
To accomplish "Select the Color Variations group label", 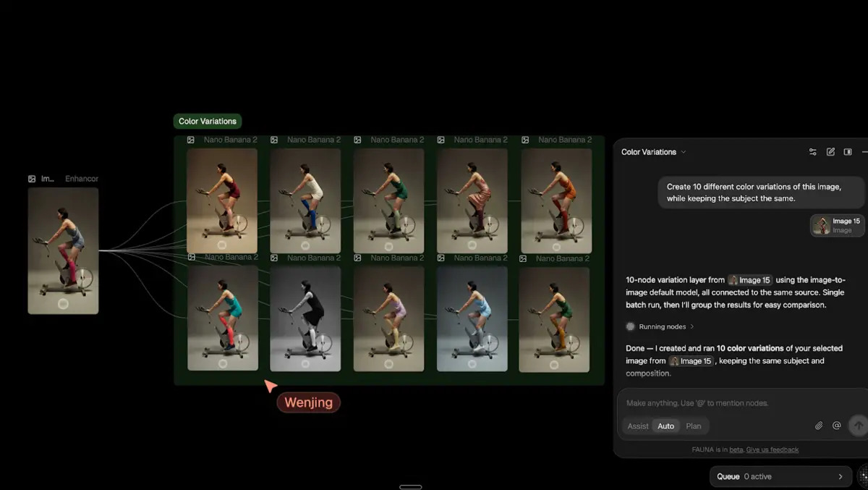I will pyautogui.click(x=207, y=122).
